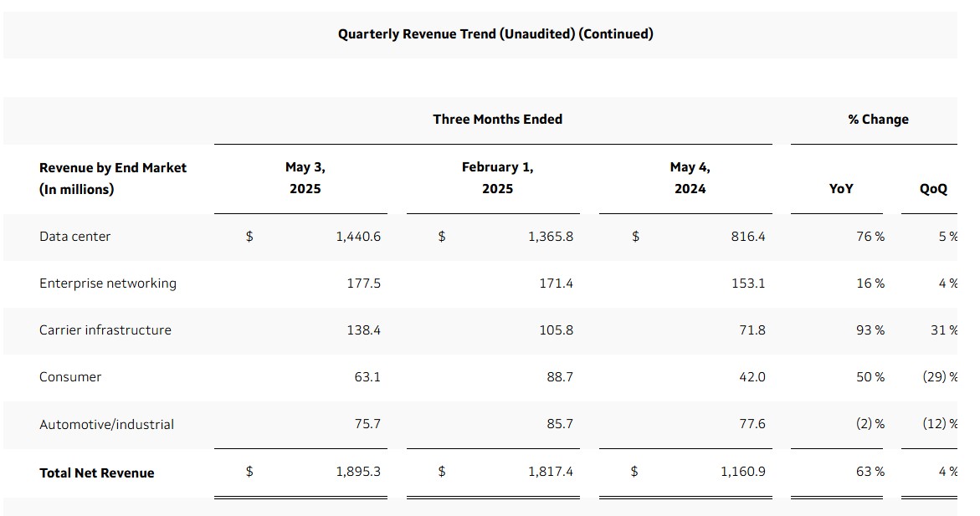The height and width of the screenshot is (516, 980).
Task: Click the 1,895.3 total revenue value
Action: (358, 472)
